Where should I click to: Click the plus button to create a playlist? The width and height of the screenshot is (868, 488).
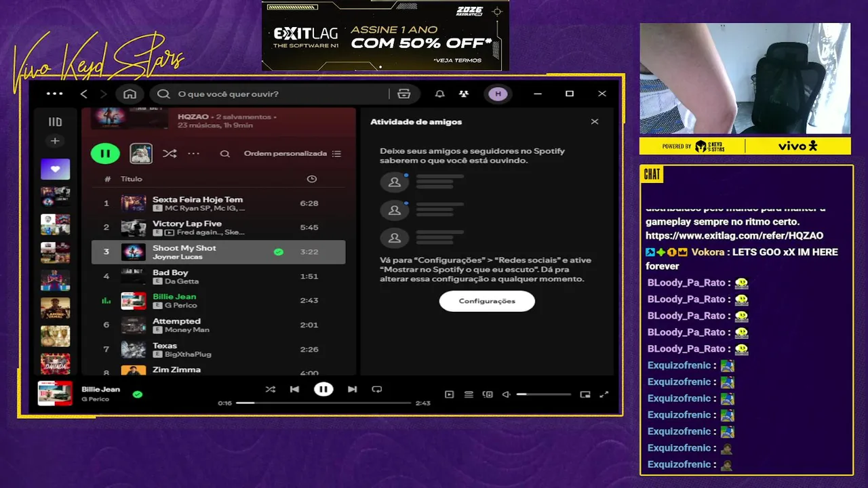coord(55,141)
